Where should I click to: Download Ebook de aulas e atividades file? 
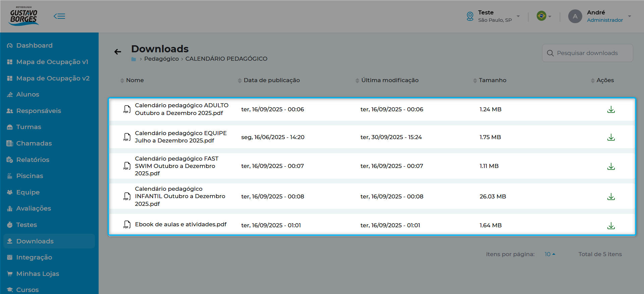pyautogui.click(x=611, y=226)
